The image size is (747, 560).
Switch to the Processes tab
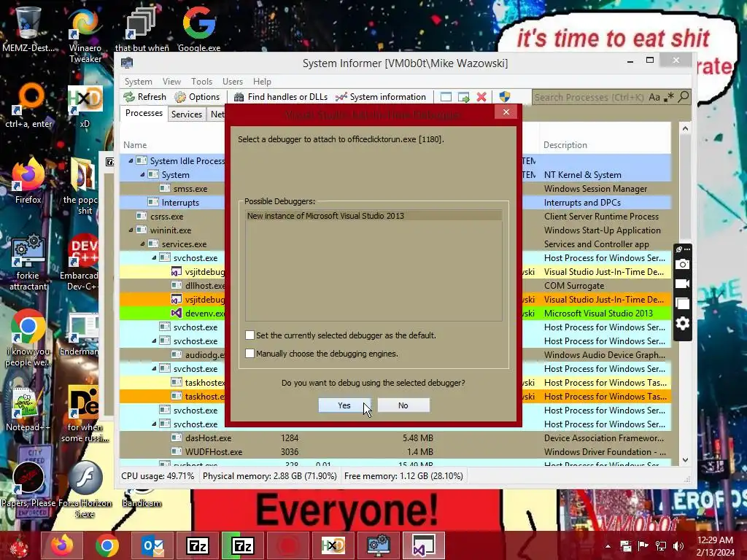click(144, 113)
